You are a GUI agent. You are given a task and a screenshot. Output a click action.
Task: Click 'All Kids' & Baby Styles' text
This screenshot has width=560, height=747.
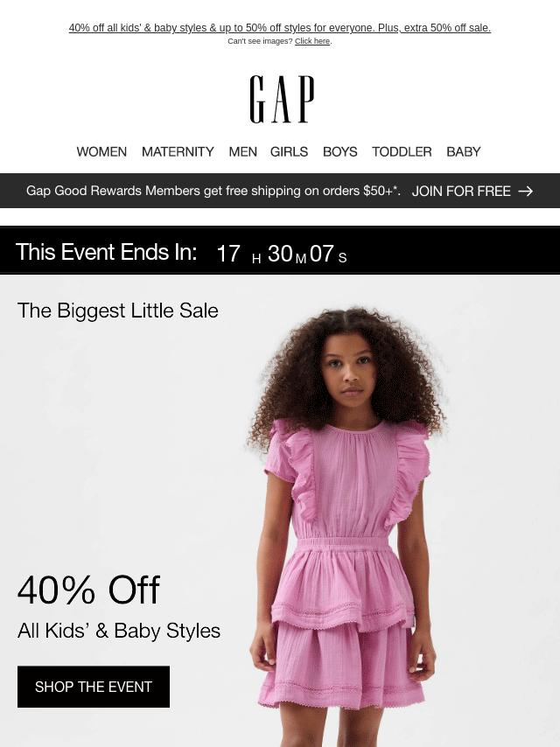click(119, 631)
